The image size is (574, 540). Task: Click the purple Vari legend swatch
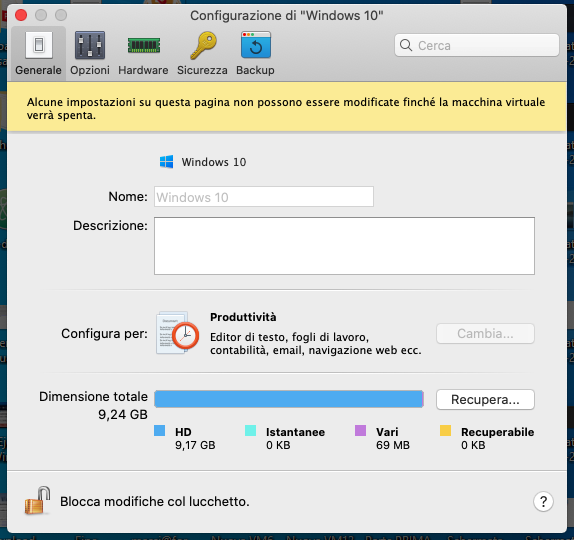(361, 431)
